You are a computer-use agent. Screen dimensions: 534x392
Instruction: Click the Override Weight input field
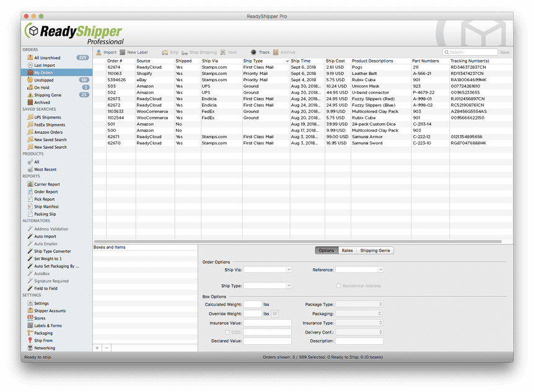coord(252,314)
